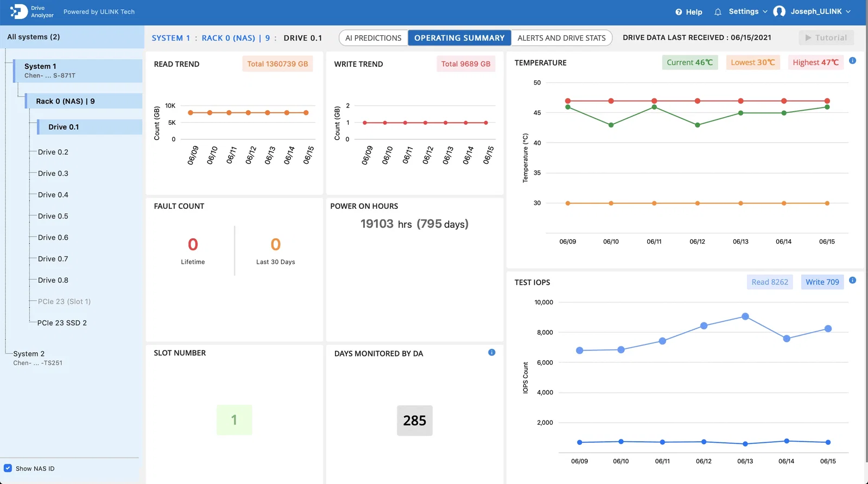
Task: Open the Alerts and Drive Stats tab
Action: (561, 38)
